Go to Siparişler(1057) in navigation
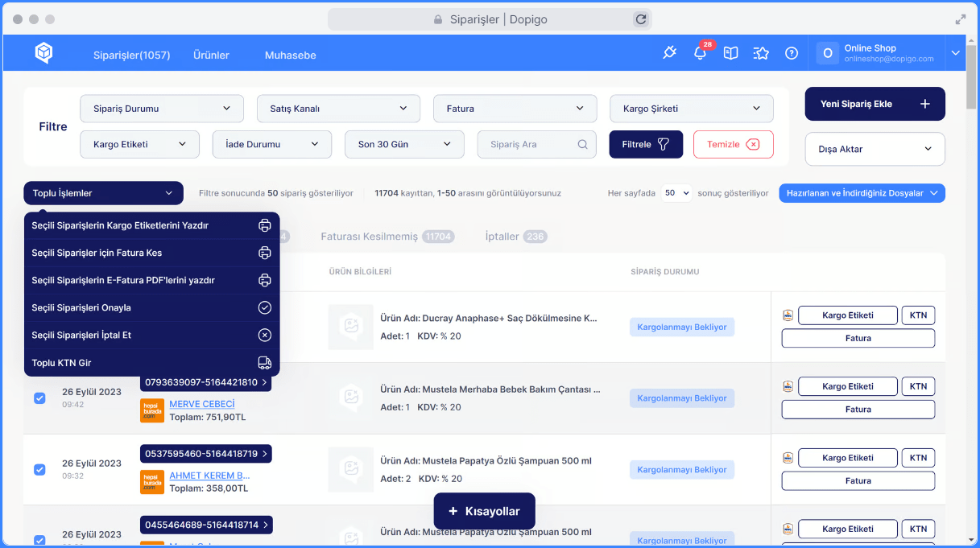This screenshot has height=548, width=980. pyautogui.click(x=132, y=56)
